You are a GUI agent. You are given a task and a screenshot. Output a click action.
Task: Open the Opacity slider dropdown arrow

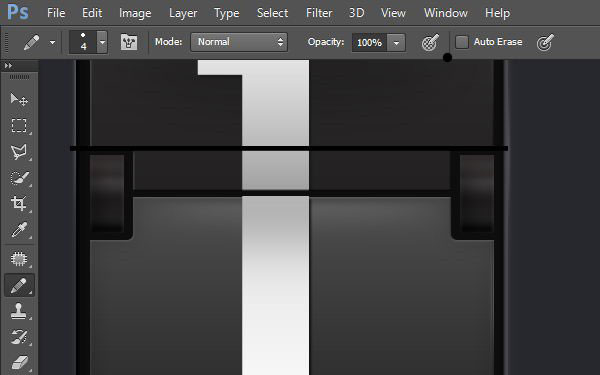pos(396,43)
